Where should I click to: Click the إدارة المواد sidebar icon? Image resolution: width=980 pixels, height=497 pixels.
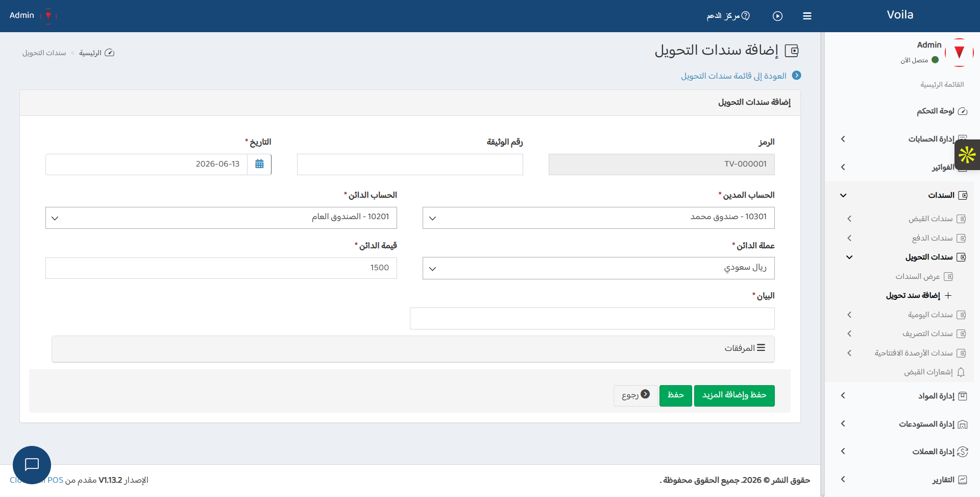click(x=963, y=396)
